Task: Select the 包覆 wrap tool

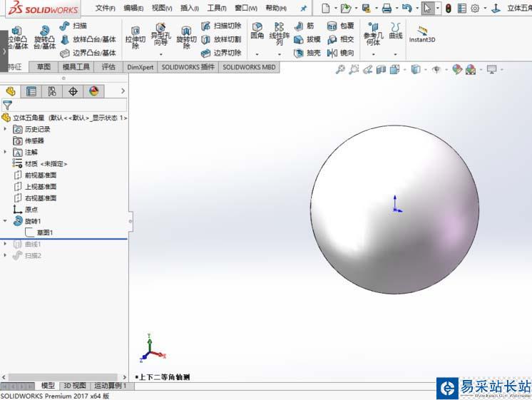Action: coord(340,26)
